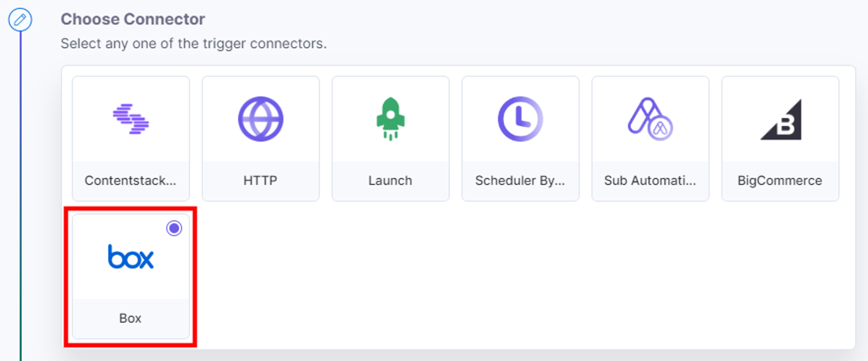Click the pencil edit step icon

click(x=20, y=19)
